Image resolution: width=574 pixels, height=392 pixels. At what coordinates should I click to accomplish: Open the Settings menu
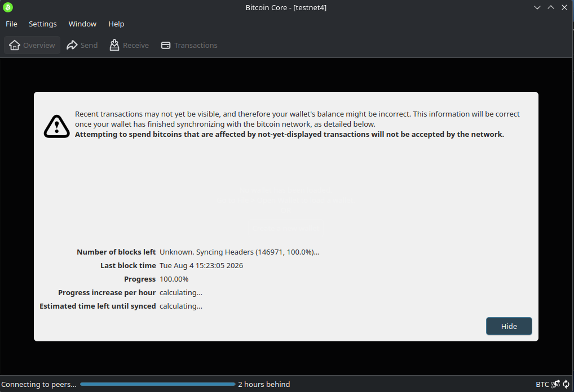[x=43, y=24]
